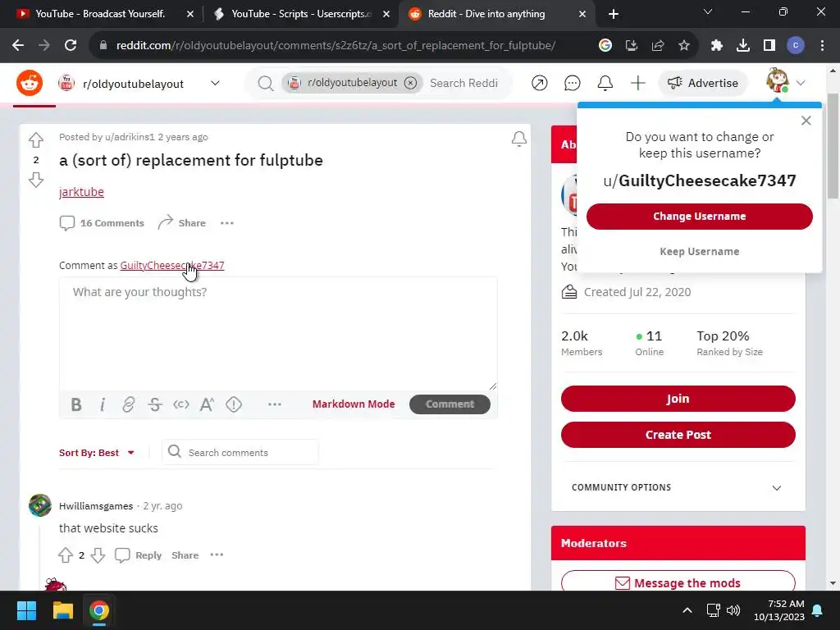Remove r/oldyoutubelayout search filter chip
Screen dimensions: 840x630
(x=410, y=83)
